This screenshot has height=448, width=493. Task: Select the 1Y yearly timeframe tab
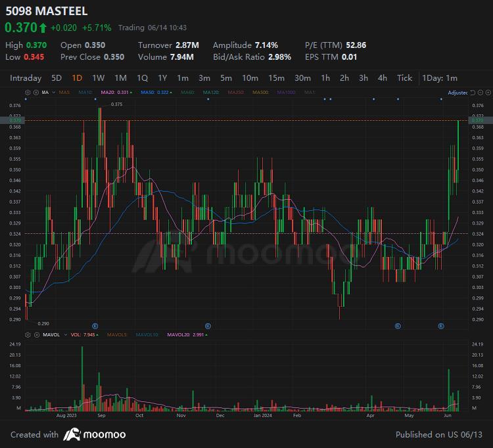click(162, 78)
